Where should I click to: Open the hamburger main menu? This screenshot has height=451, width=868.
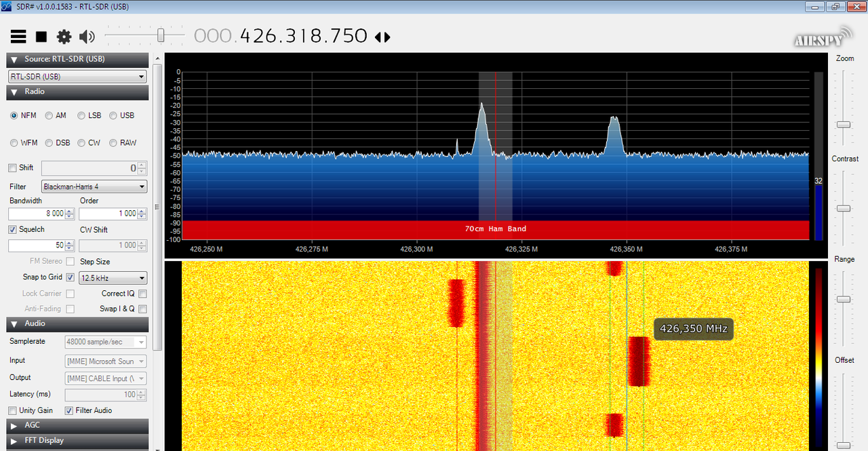[x=18, y=37]
